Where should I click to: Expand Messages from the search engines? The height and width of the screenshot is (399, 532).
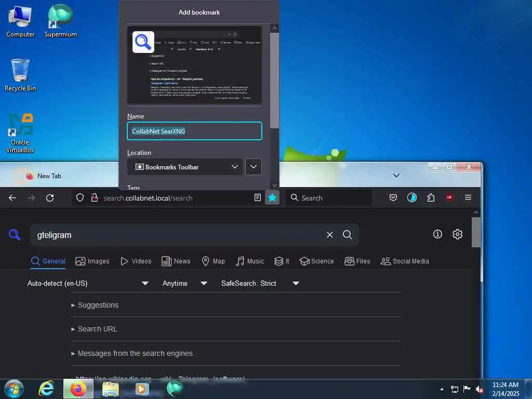132,353
